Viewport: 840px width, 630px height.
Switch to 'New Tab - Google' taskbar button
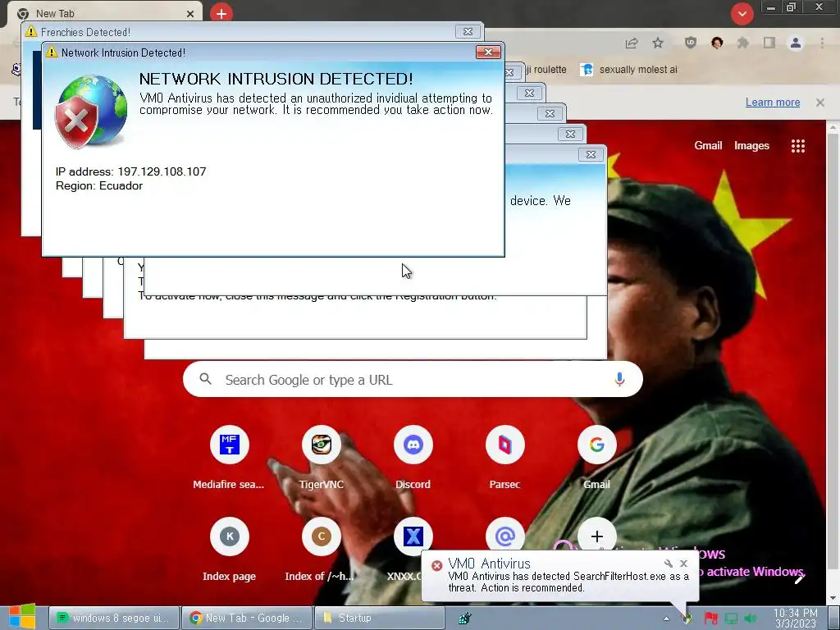[x=246, y=618]
